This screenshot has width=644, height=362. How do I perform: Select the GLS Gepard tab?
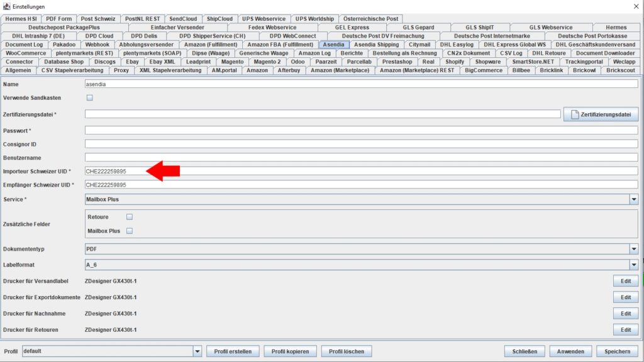point(418,27)
